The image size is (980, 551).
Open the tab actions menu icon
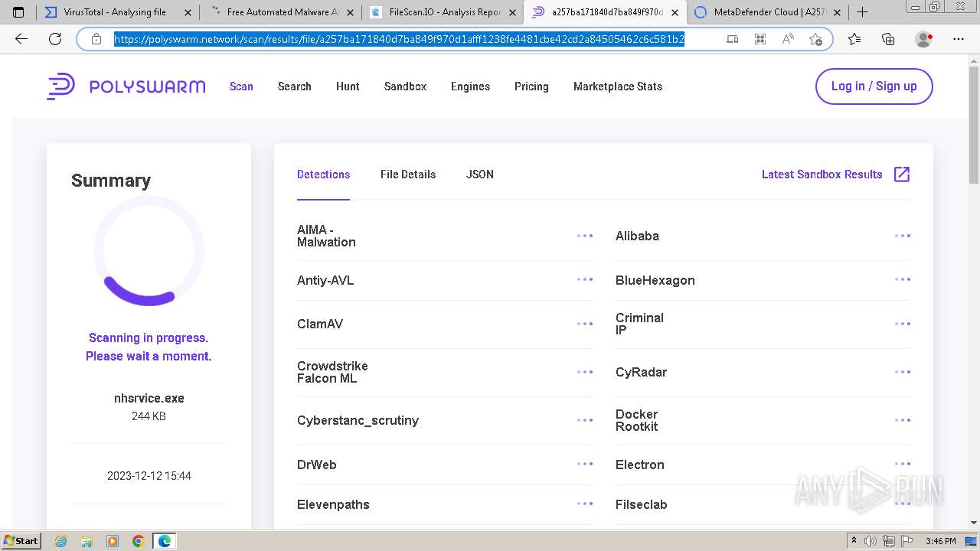click(x=18, y=12)
